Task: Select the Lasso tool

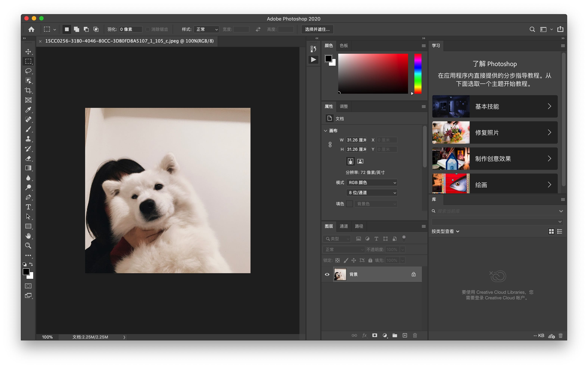Action: (29, 71)
